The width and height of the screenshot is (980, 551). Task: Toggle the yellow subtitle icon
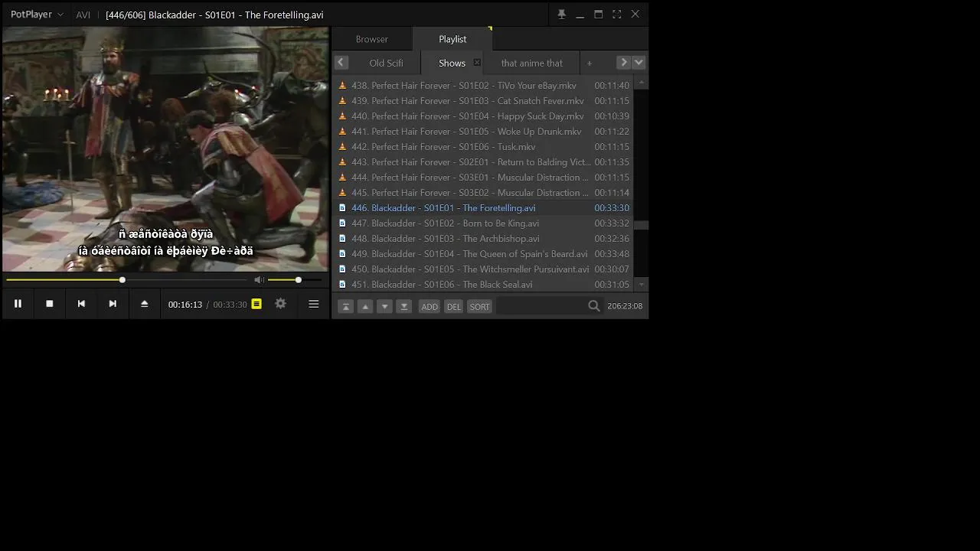[x=256, y=304]
